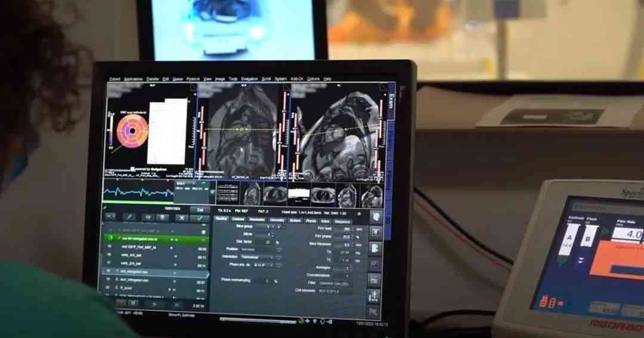The width and height of the screenshot is (644, 338).
Task: Adjust the Slices stepper arrows
Action: (272, 234)
